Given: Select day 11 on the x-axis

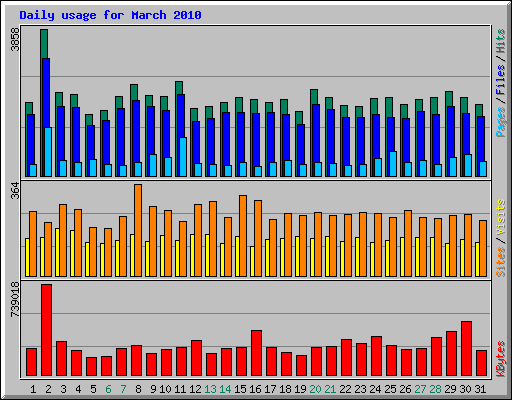Looking at the screenshot, I should (x=180, y=389).
